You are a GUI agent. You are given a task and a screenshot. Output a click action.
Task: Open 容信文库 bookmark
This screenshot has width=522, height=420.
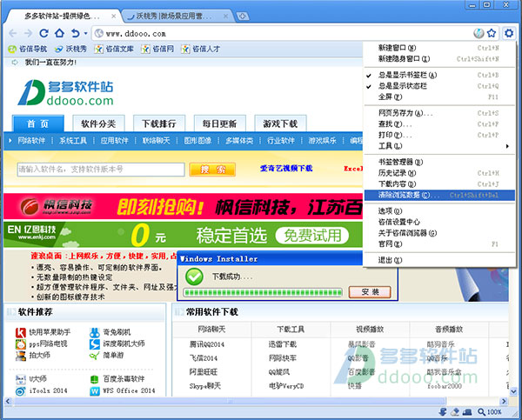pos(114,49)
